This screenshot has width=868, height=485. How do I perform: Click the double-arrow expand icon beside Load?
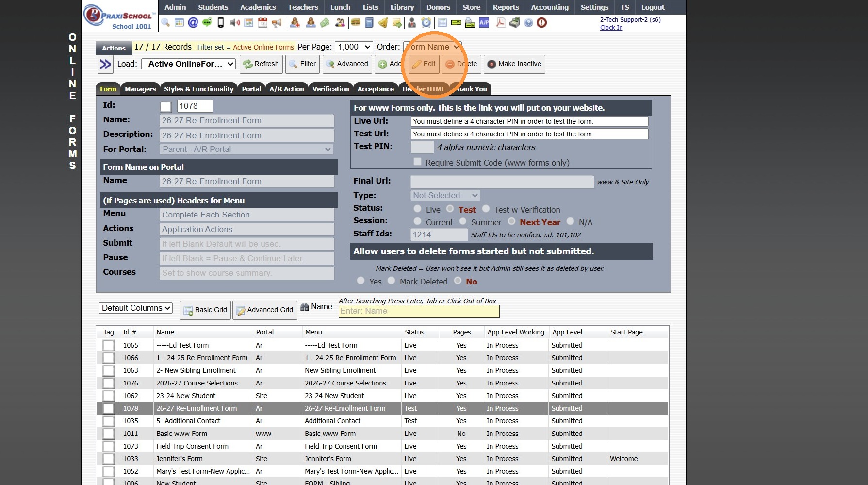[105, 64]
